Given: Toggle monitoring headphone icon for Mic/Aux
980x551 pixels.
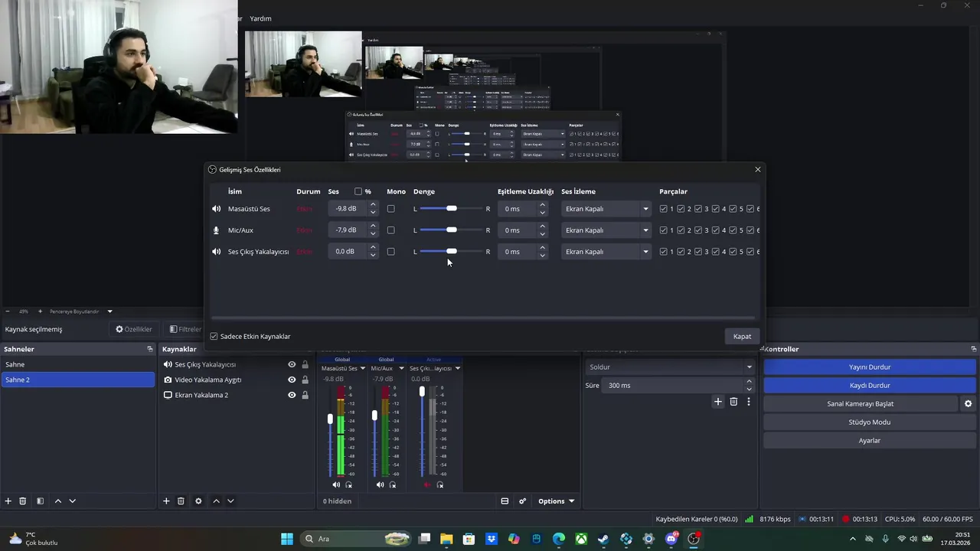Looking at the screenshot, I should (394, 484).
